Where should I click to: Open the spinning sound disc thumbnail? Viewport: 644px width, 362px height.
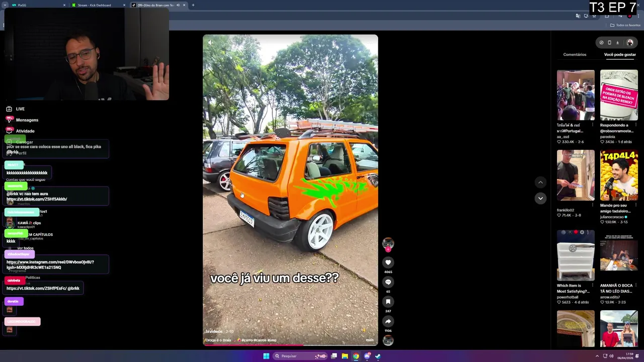point(388,340)
